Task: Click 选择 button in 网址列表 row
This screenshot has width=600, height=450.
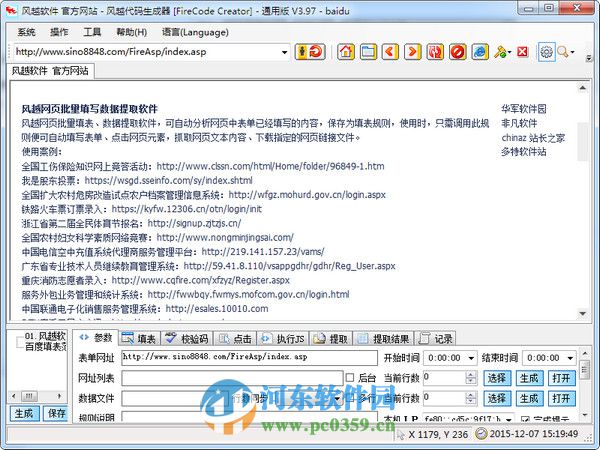Action: pyautogui.click(x=497, y=378)
